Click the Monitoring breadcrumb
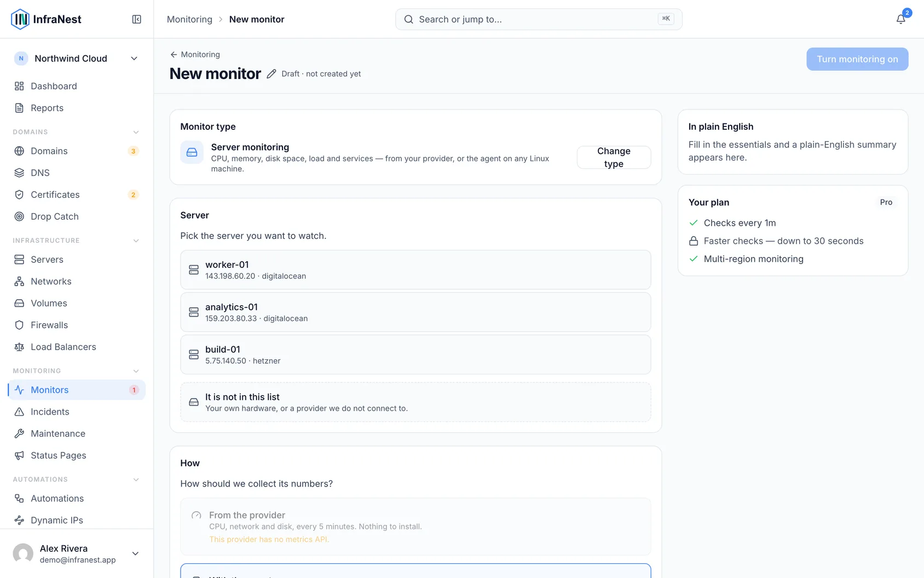The height and width of the screenshot is (578, 924). coord(189,19)
